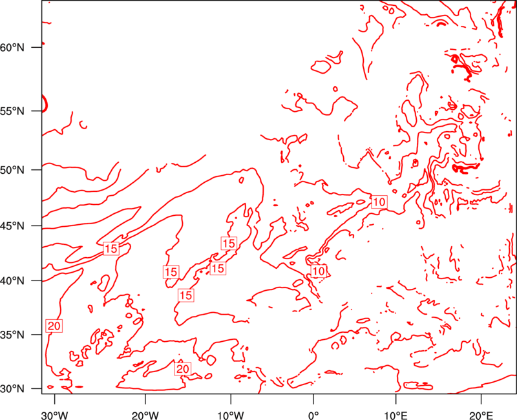Click the contour label 20 near 36°N
Screen dimensions: 517x420
pyautogui.click(x=54, y=326)
